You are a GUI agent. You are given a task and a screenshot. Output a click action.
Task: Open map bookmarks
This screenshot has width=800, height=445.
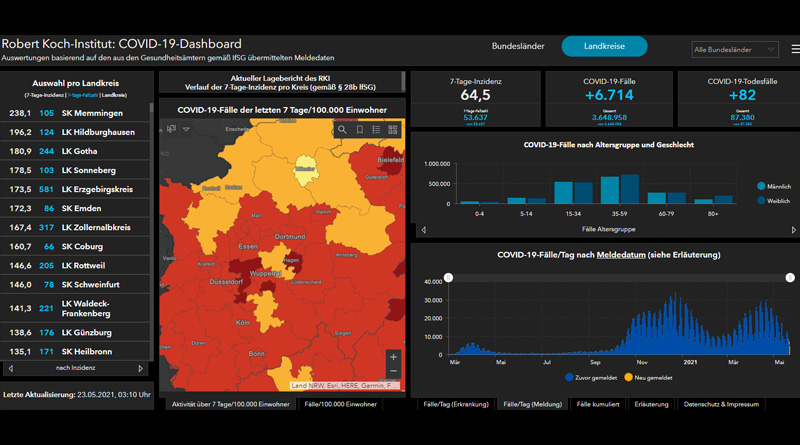[360, 130]
